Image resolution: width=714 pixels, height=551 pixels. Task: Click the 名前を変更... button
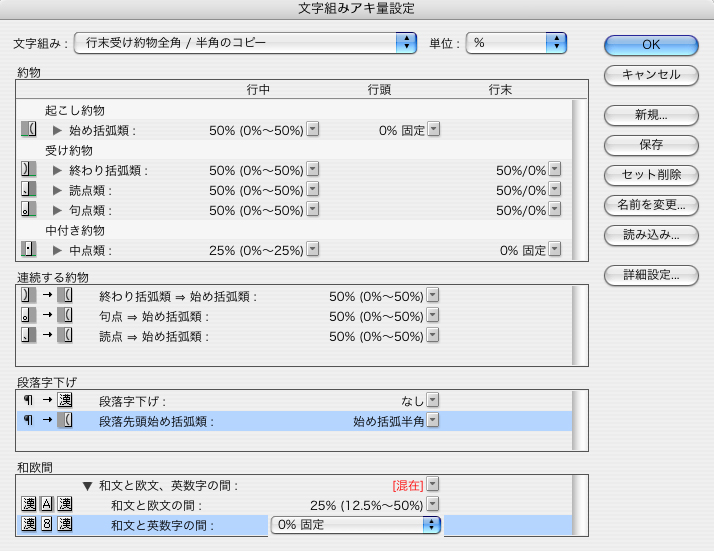click(x=651, y=205)
